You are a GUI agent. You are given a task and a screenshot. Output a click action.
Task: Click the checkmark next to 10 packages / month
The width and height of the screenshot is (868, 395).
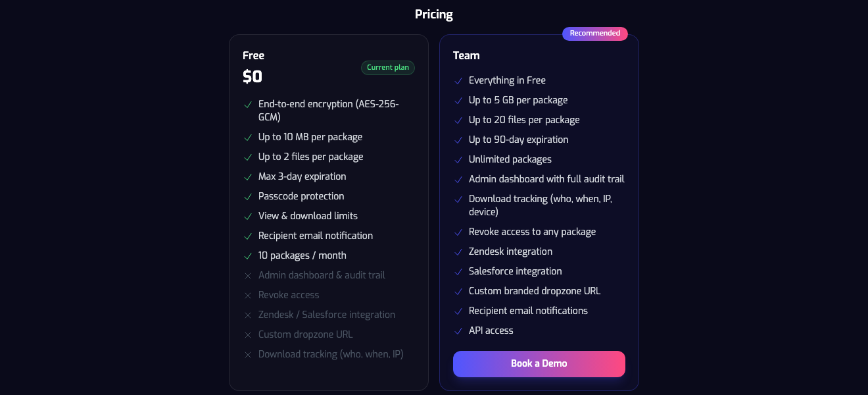(249, 255)
